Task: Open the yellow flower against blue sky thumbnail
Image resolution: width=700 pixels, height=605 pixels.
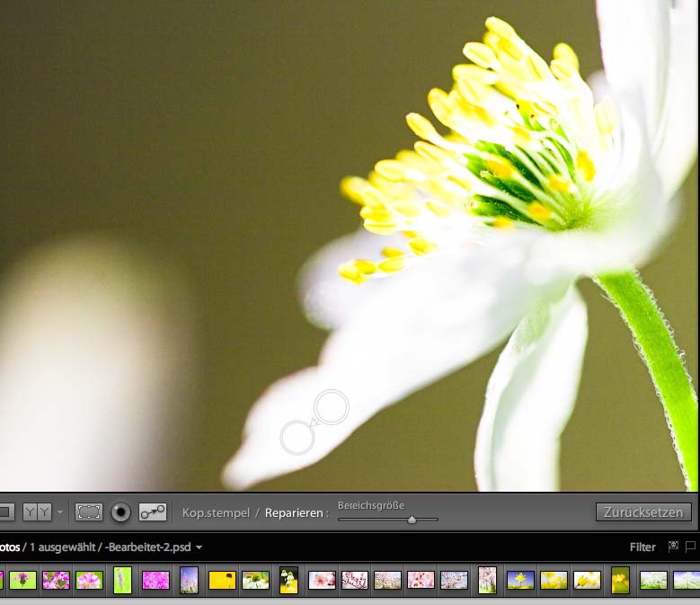Action: 520,581
